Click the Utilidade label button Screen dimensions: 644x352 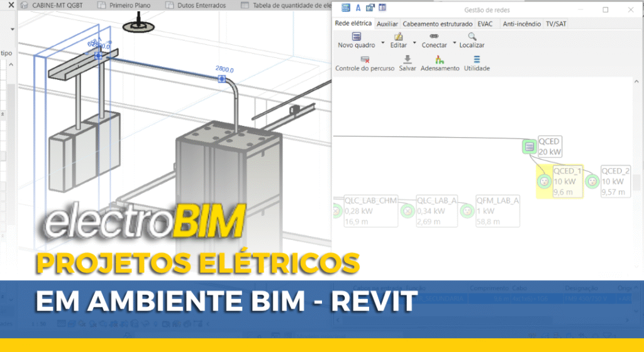point(477,68)
